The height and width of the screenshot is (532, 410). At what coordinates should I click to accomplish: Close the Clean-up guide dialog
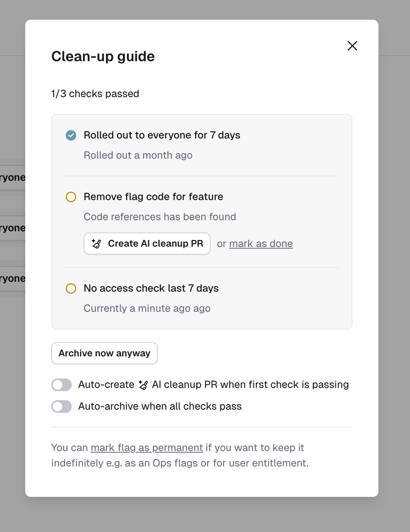point(352,46)
